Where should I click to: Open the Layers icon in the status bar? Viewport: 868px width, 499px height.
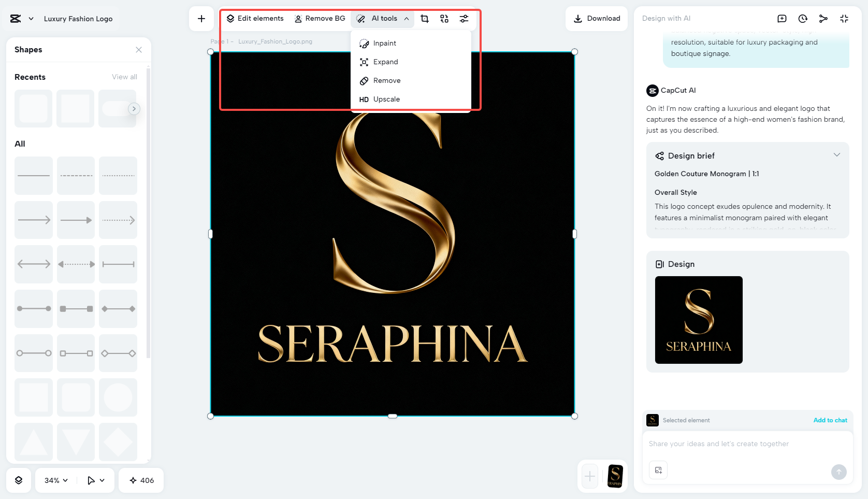pos(19,480)
